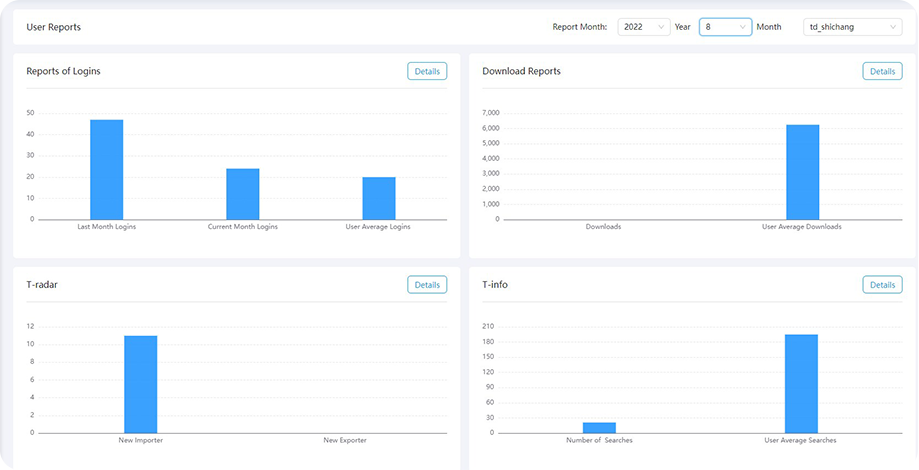Open Details for T-radar
The width and height of the screenshot is (919, 470).
tap(427, 285)
